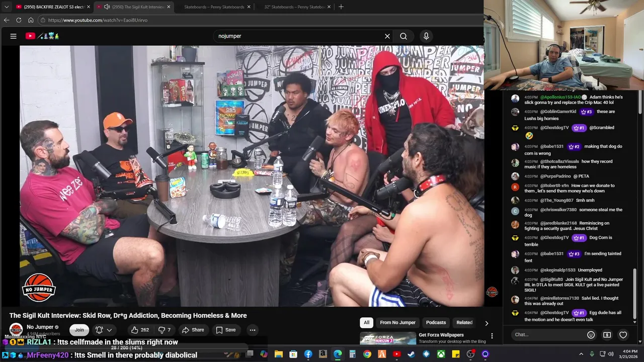The width and height of the screenshot is (644, 362).
Task: Start voice search with microphone icon
Action: click(426, 36)
